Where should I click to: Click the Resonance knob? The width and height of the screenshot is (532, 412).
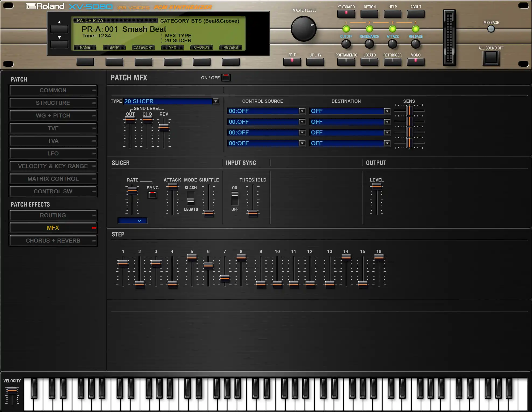point(369,44)
